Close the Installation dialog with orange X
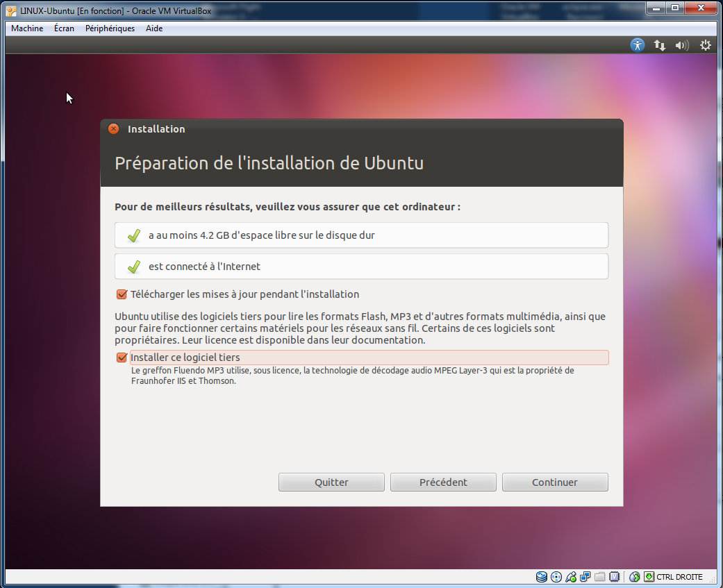The width and height of the screenshot is (723, 588). coord(113,129)
